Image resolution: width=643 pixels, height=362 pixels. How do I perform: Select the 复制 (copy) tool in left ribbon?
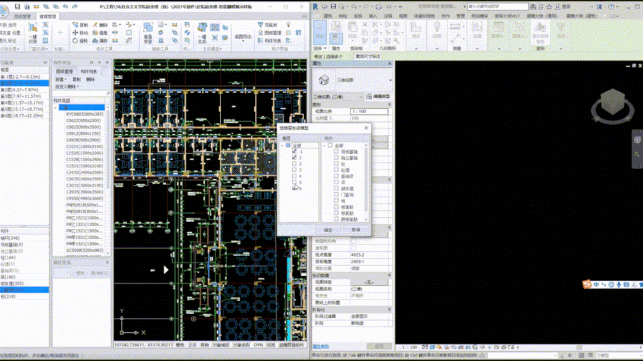pos(80,25)
